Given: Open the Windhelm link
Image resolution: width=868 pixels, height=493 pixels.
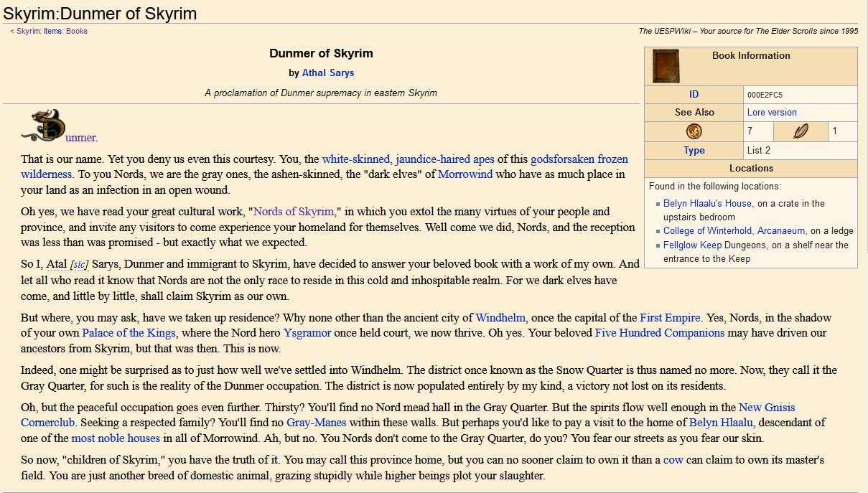Looking at the screenshot, I should (x=500, y=317).
